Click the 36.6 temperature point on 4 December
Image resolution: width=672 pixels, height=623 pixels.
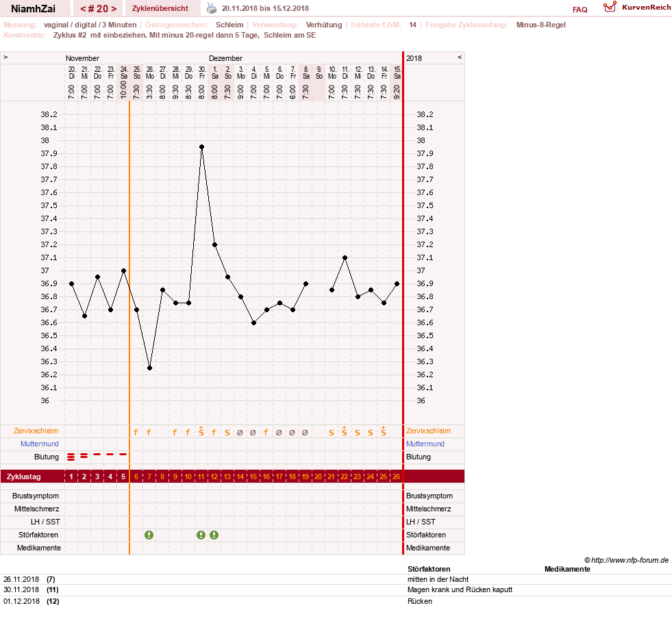pos(253,323)
